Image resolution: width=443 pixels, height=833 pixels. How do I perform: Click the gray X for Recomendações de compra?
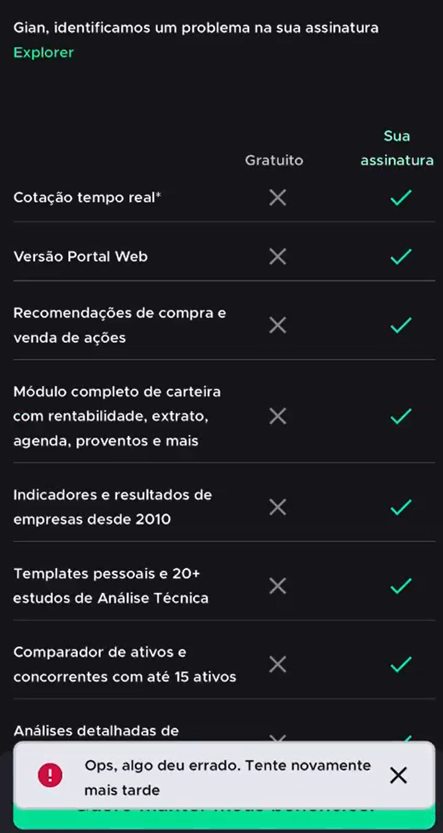coord(277,325)
